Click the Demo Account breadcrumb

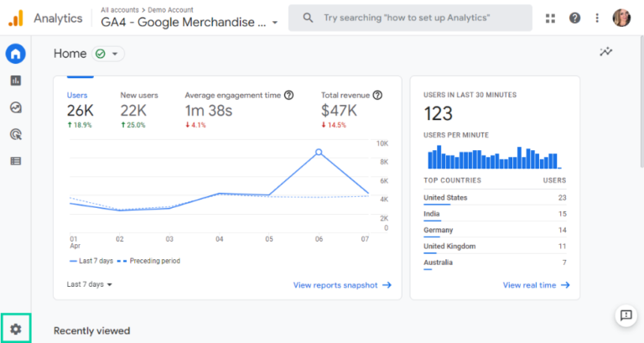pos(170,10)
